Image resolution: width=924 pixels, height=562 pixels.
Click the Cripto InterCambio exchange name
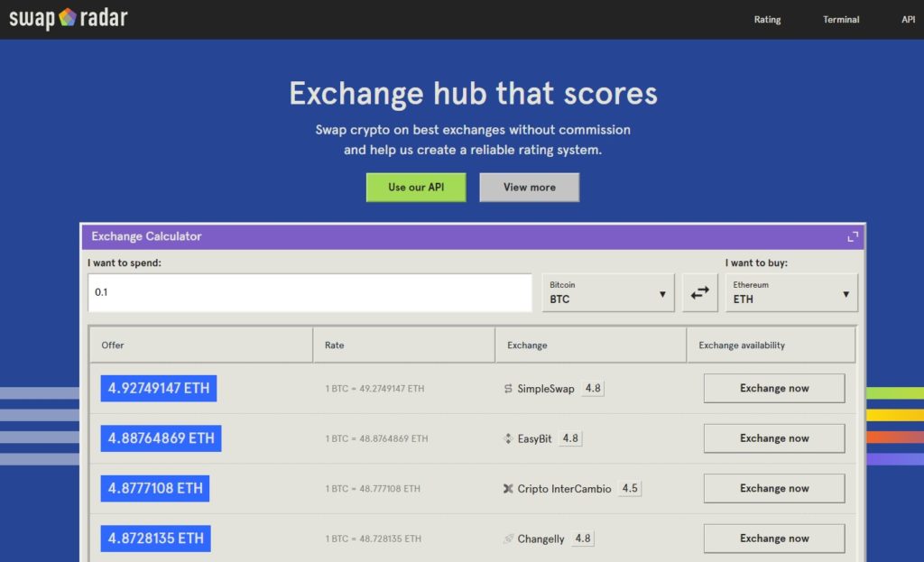click(x=565, y=489)
